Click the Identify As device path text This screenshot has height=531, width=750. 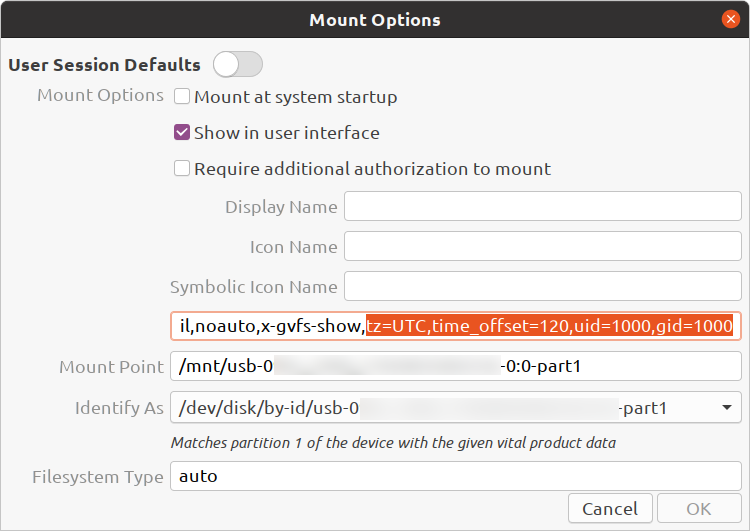(423, 408)
